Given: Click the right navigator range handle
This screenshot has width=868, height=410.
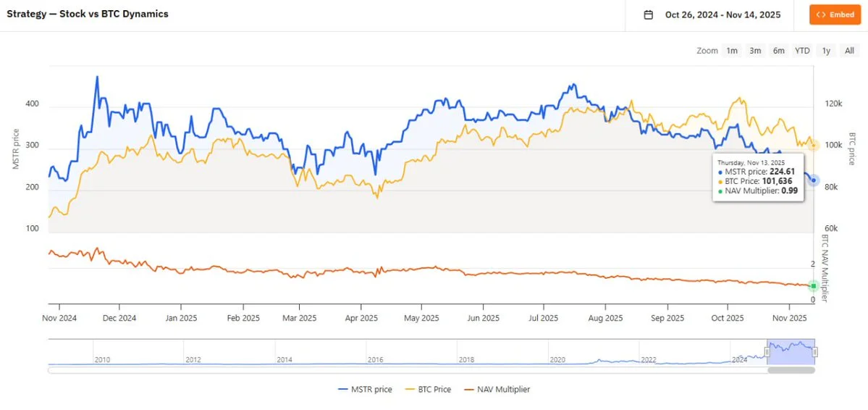Looking at the screenshot, I should click(x=815, y=352).
